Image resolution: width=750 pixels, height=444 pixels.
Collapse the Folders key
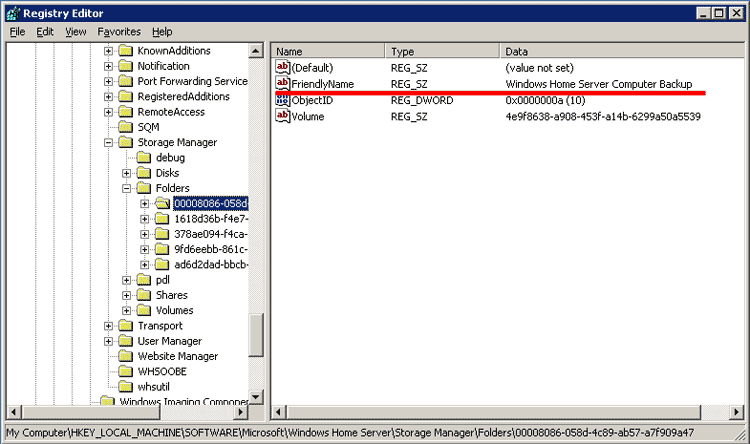tap(126, 189)
